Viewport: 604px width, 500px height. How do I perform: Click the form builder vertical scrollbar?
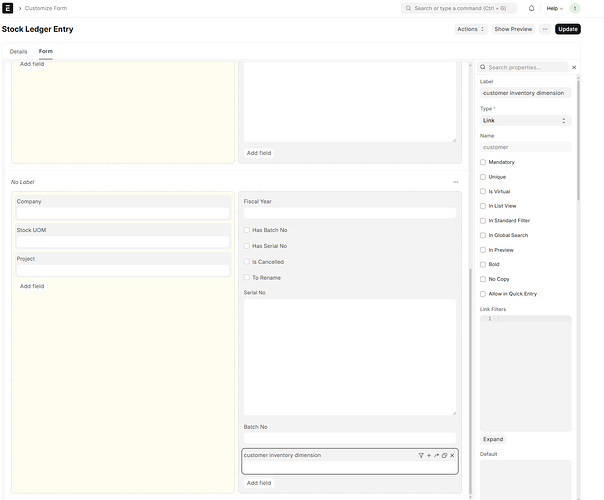tap(470, 381)
